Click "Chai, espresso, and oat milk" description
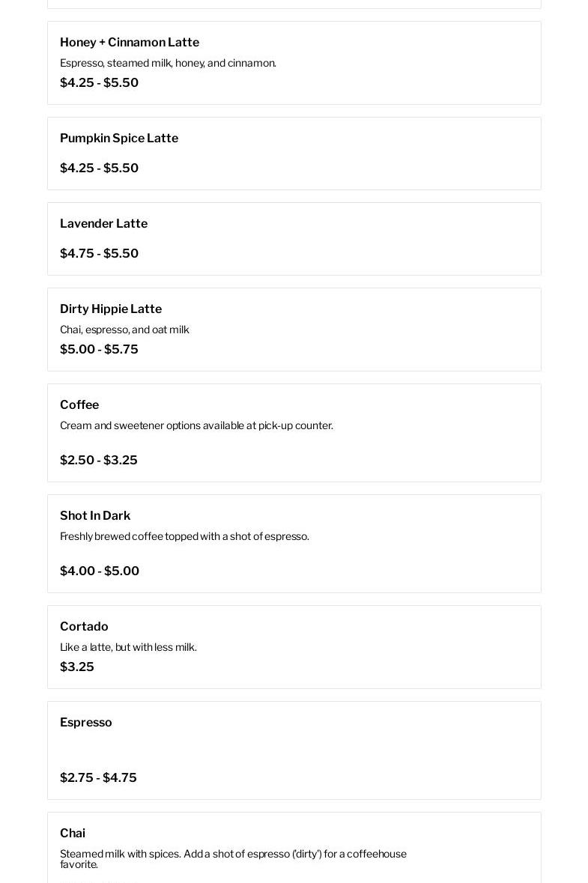This screenshot has height=883, width=588. pos(124,330)
